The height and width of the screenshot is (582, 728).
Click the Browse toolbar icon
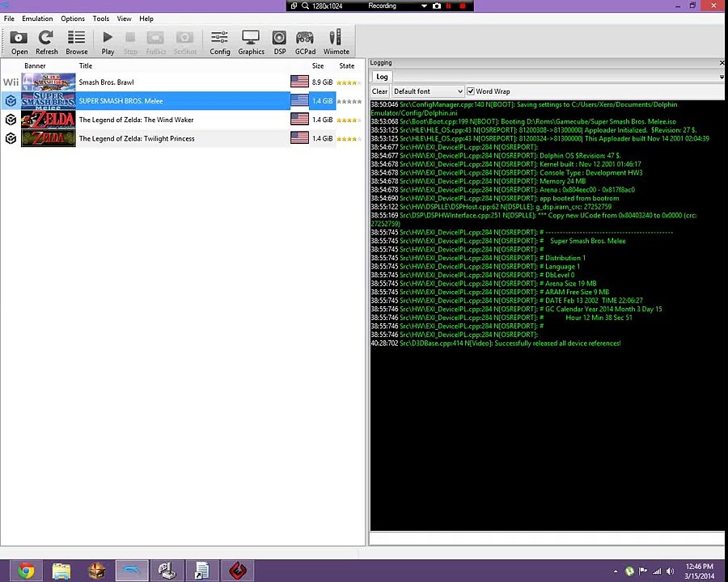77,42
